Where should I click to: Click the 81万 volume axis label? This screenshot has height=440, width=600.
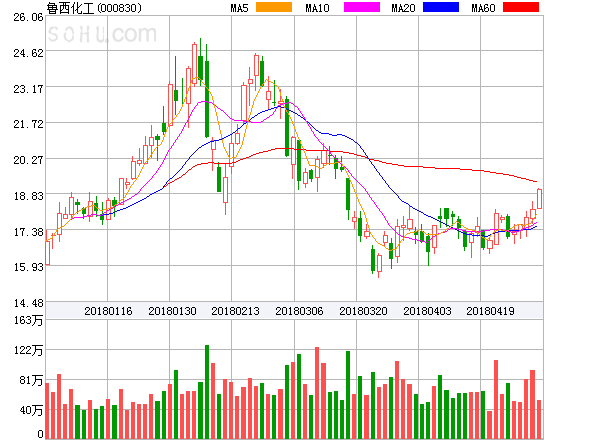click(x=31, y=380)
